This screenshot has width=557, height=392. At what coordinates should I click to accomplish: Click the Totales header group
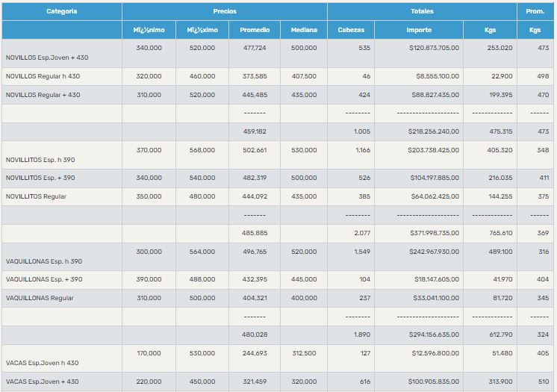click(x=421, y=11)
